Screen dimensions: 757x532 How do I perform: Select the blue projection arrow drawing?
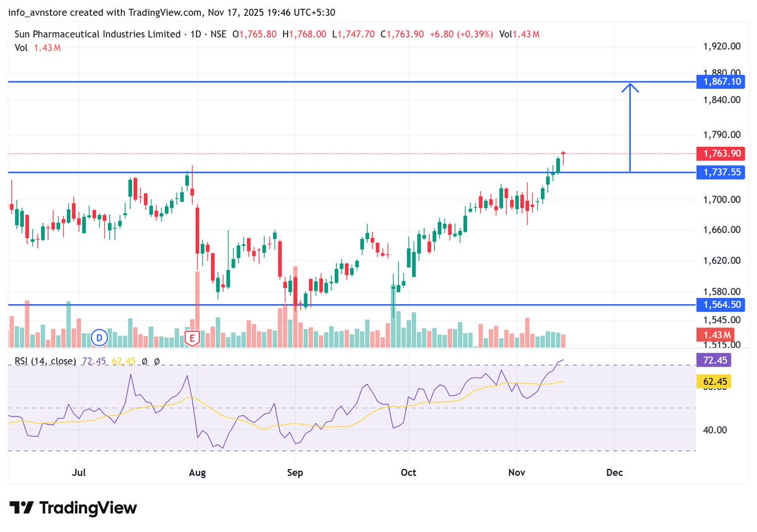point(629,126)
